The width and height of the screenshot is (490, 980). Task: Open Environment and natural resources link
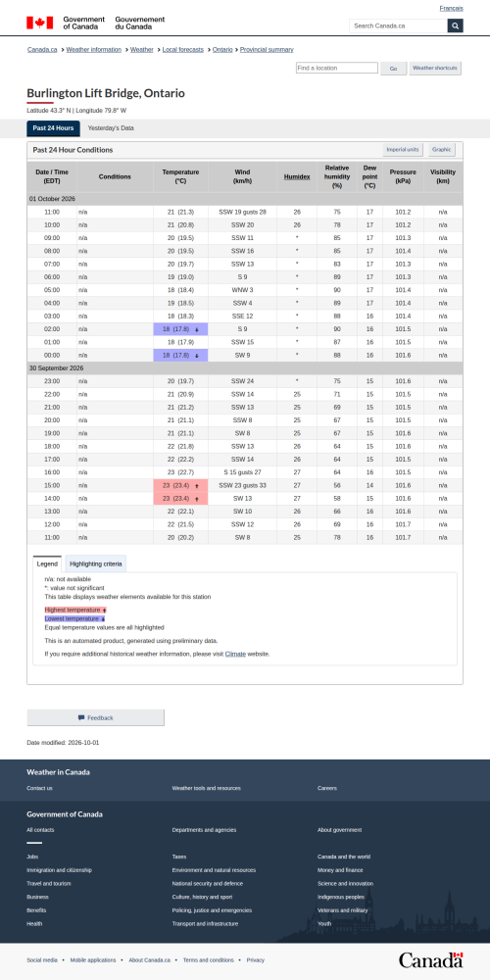pyautogui.click(x=214, y=870)
